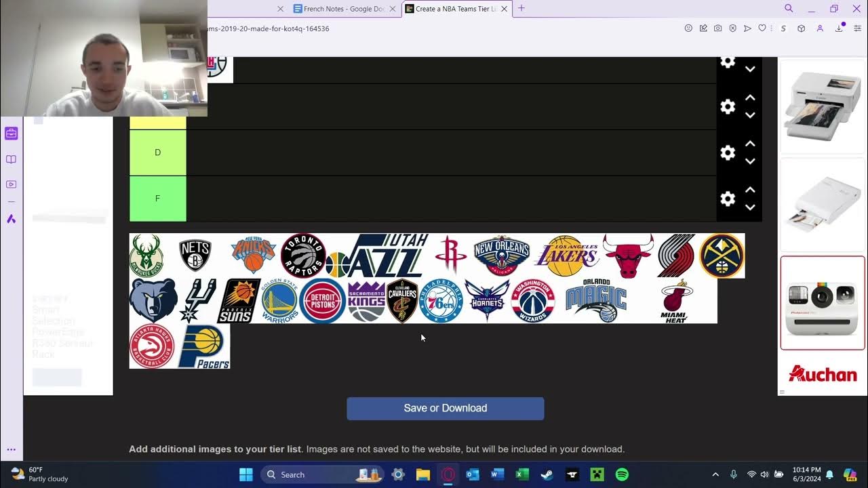This screenshot has height=488, width=868.
Task: Select the New Orleans Pelicans logo
Action: click(502, 256)
